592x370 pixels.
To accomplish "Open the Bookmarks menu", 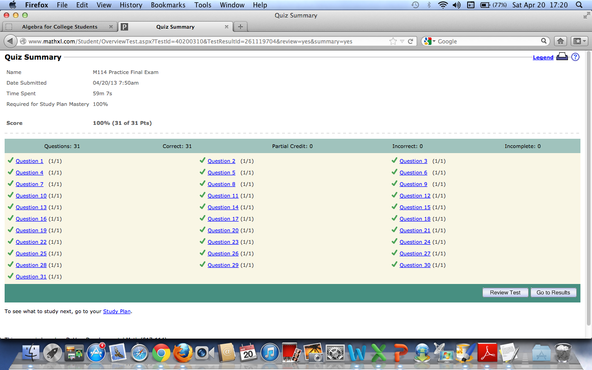I will (168, 5).
